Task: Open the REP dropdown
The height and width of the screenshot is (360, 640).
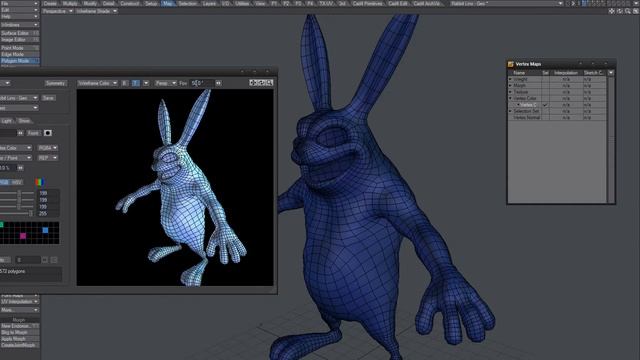Action: click(47, 158)
